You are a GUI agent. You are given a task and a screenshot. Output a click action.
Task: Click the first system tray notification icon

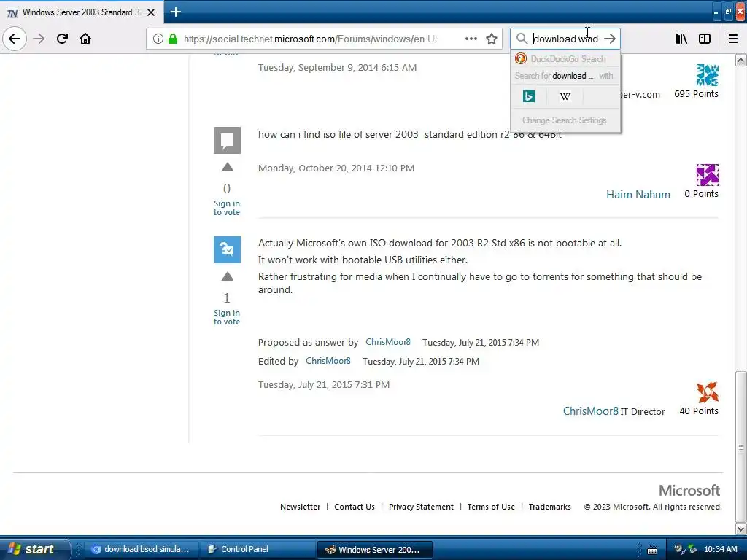pos(679,549)
